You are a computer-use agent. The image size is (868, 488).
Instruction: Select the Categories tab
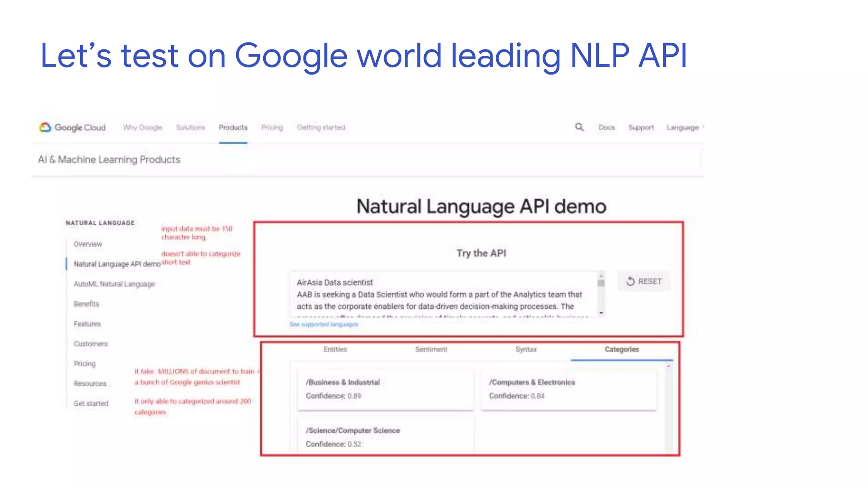click(x=622, y=349)
